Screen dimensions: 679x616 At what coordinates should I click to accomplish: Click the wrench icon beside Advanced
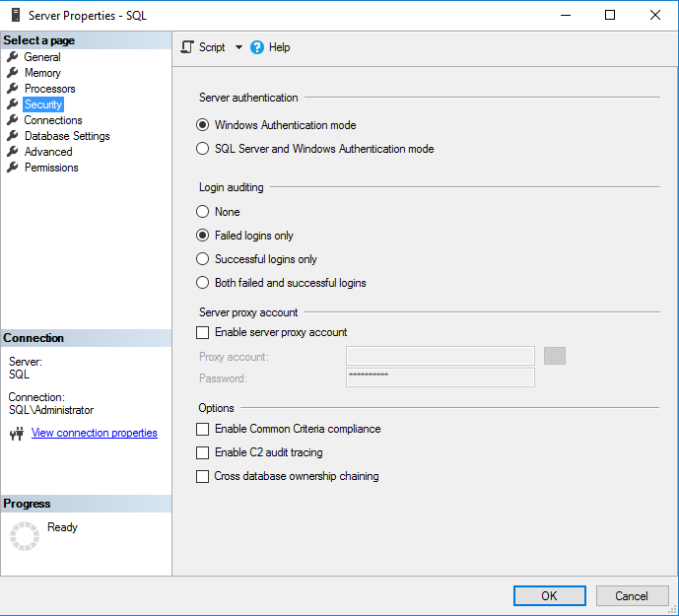(13, 152)
